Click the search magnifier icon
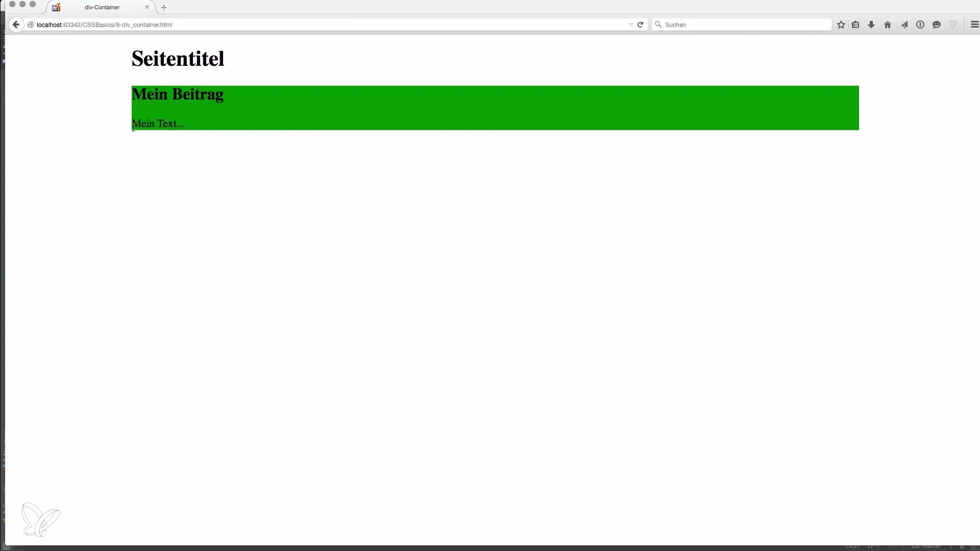 (x=658, y=24)
